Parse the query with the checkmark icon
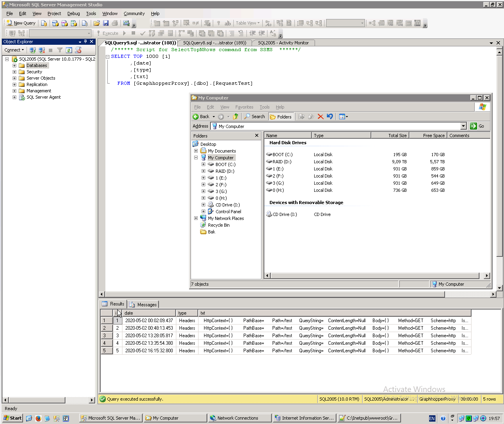The image size is (504, 424). pyautogui.click(x=142, y=33)
